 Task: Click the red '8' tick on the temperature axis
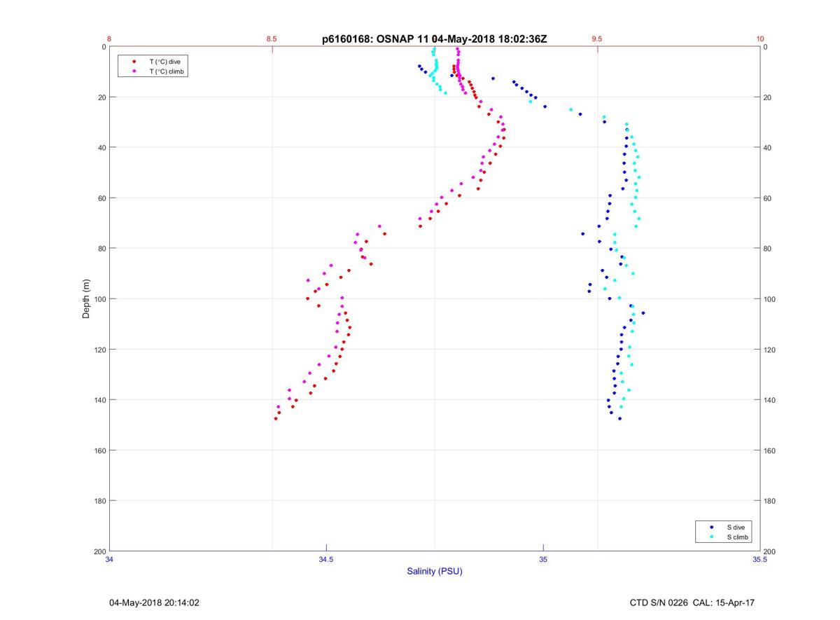(109, 39)
